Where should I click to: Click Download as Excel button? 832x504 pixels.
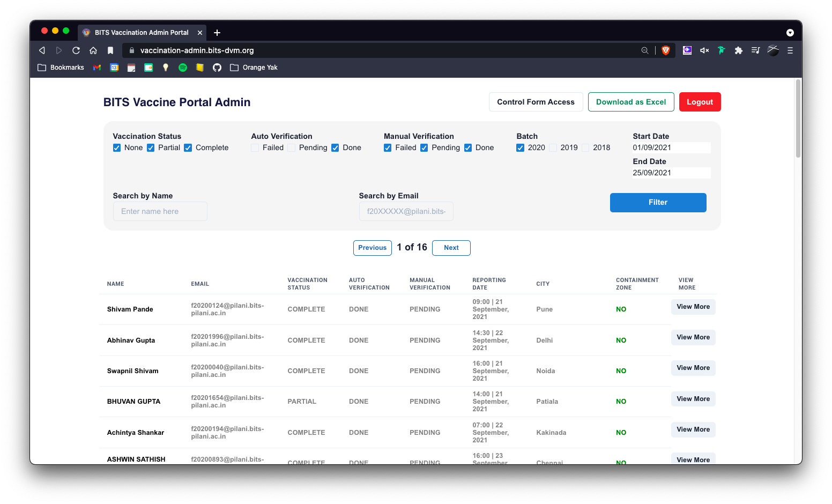(x=631, y=102)
